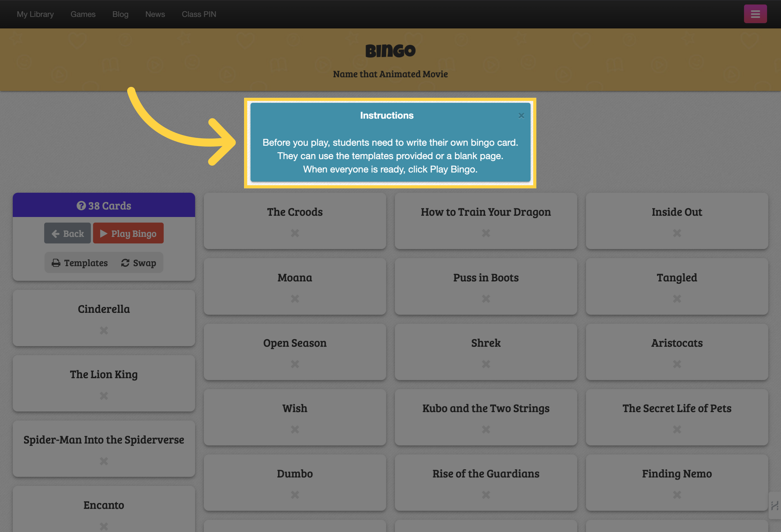Delete Puss in Boots card X
This screenshot has height=532, width=781.
pyautogui.click(x=486, y=299)
